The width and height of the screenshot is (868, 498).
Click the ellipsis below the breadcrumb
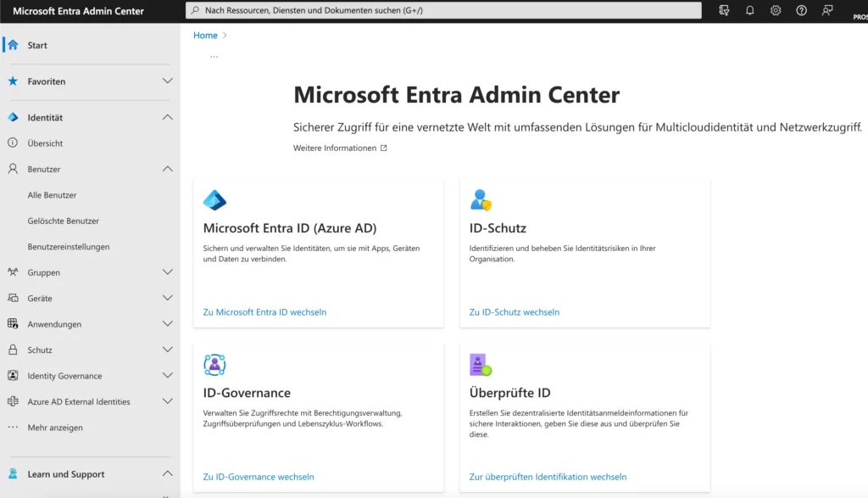pos(214,57)
